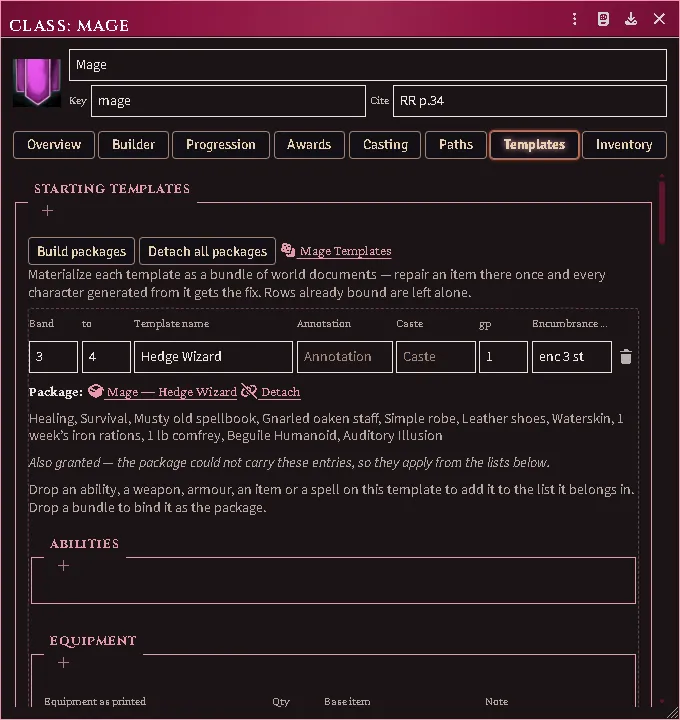Image resolution: width=680 pixels, height=720 pixels.
Task: Go to the Paths tab
Action: click(456, 145)
